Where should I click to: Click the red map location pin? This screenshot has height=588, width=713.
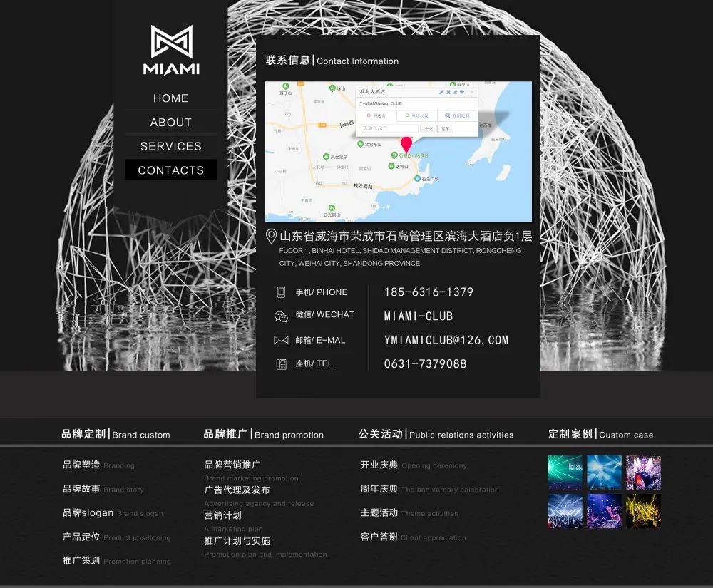(x=406, y=145)
